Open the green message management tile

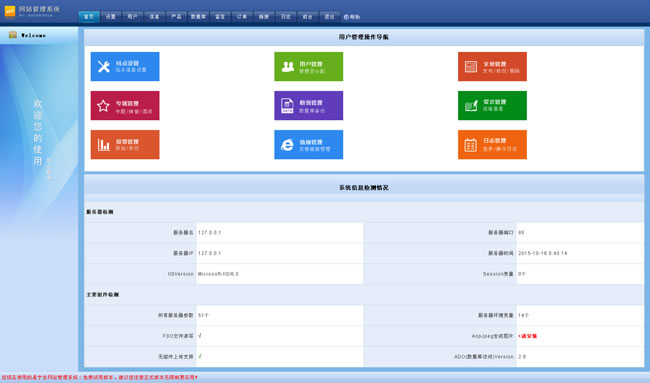coord(492,105)
